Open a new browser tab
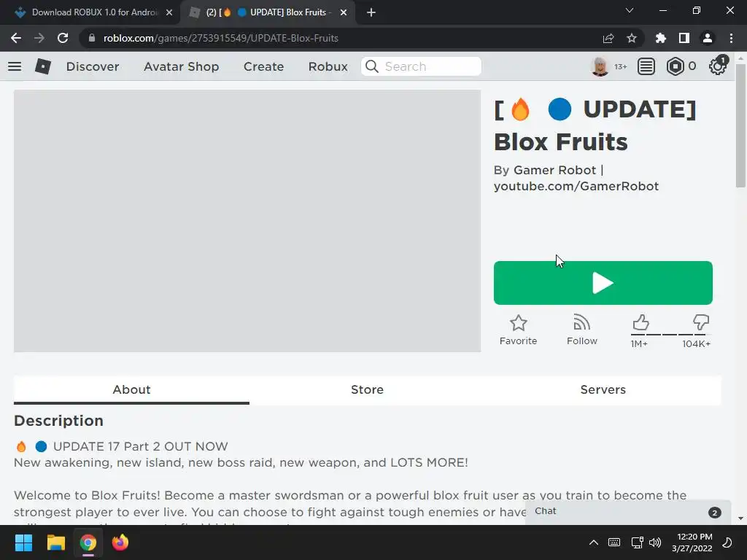This screenshot has height=560, width=747. tap(371, 12)
